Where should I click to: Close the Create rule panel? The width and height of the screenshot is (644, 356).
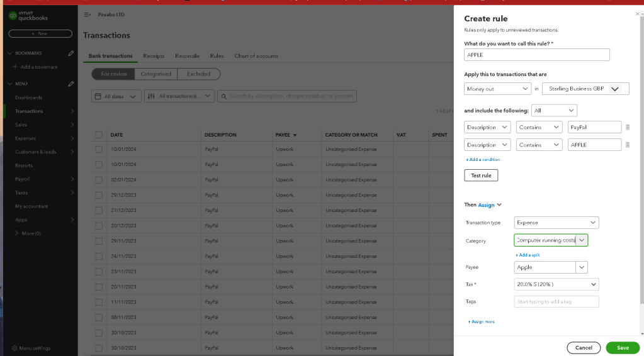coord(638,14)
